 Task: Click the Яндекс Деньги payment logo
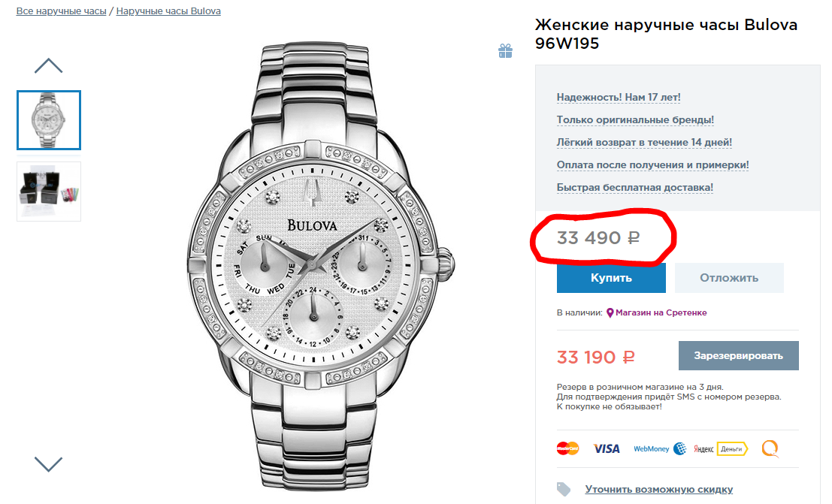tap(721, 448)
